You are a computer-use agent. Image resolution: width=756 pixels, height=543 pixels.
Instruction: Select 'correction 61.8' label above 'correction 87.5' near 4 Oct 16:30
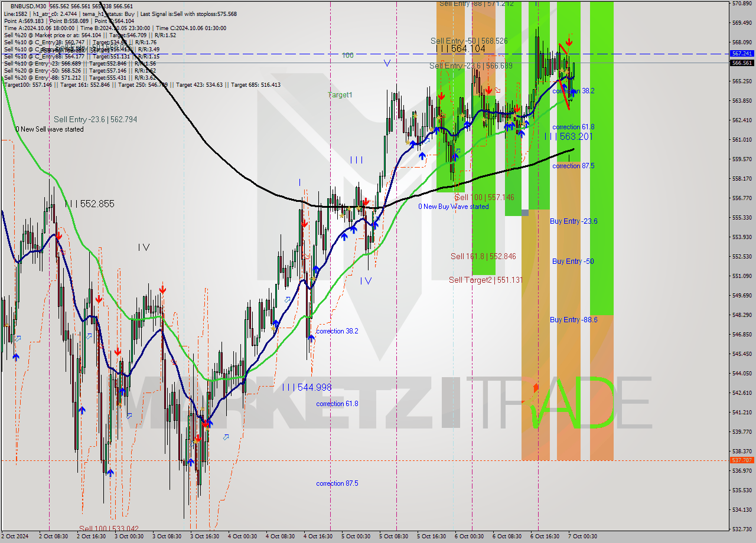337,404
